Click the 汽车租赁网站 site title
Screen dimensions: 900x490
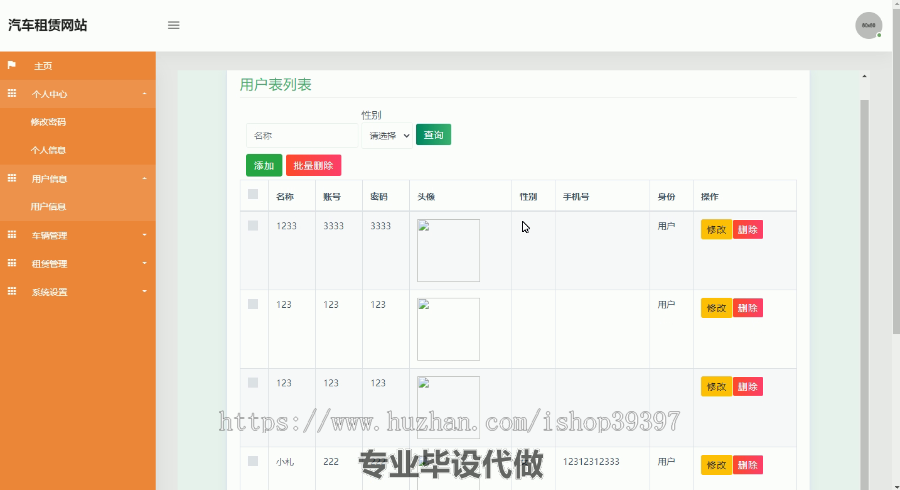[x=48, y=25]
